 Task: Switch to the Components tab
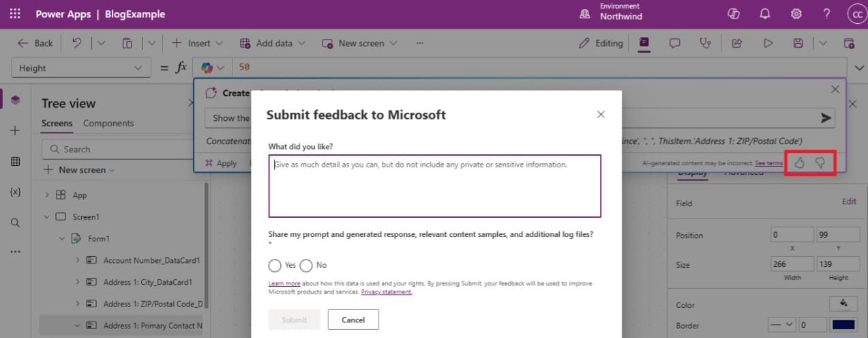click(108, 124)
